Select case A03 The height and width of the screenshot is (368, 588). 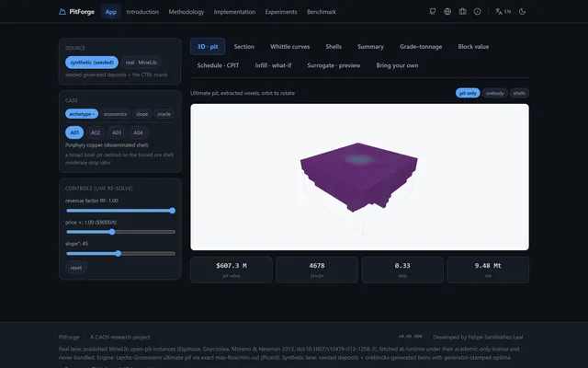pyautogui.click(x=117, y=132)
